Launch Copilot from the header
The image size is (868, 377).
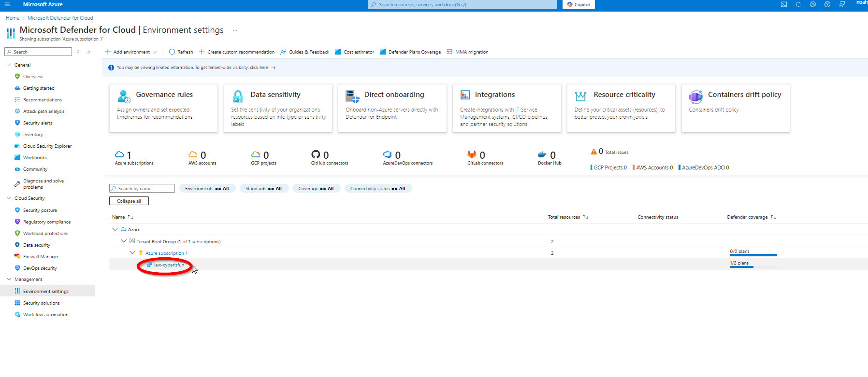click(579, 4)
